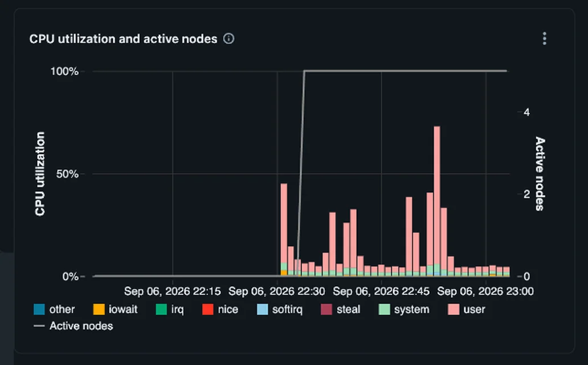Click the '2' active nodes tick

click(x=527, y=194)
